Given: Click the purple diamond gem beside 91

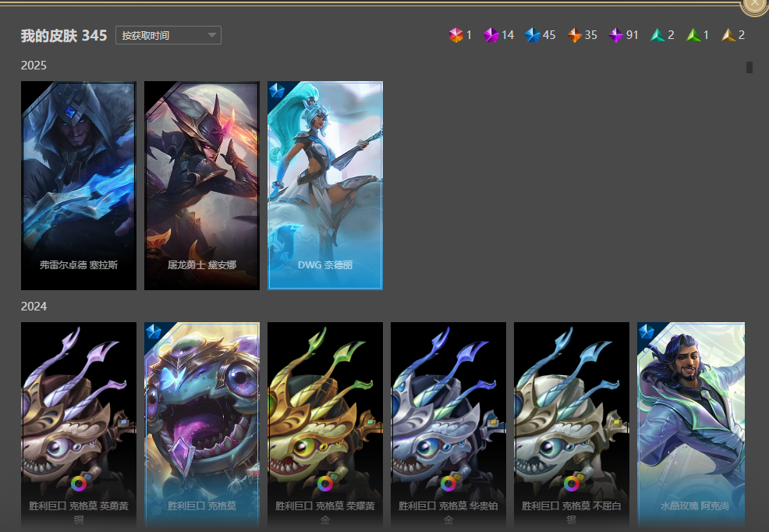Looking at the screenshot, I should (616, 35).
